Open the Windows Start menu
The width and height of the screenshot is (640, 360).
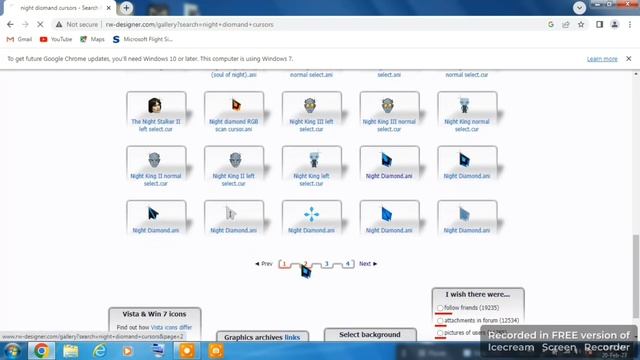tap(12, 351)
